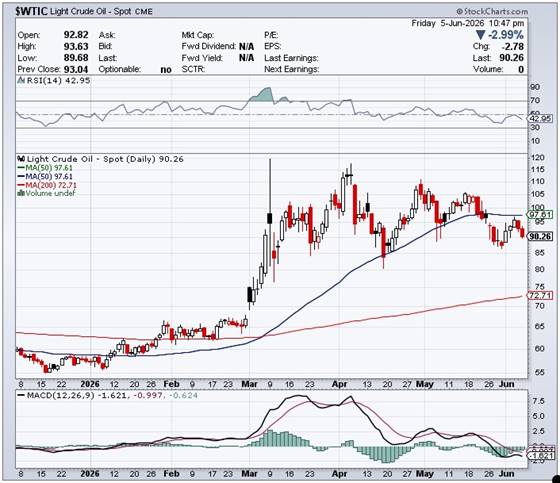Click the blue MA(50) 97.61 legend entry
The width and height of the screenshot is (560, 483).
click(45, 176)
